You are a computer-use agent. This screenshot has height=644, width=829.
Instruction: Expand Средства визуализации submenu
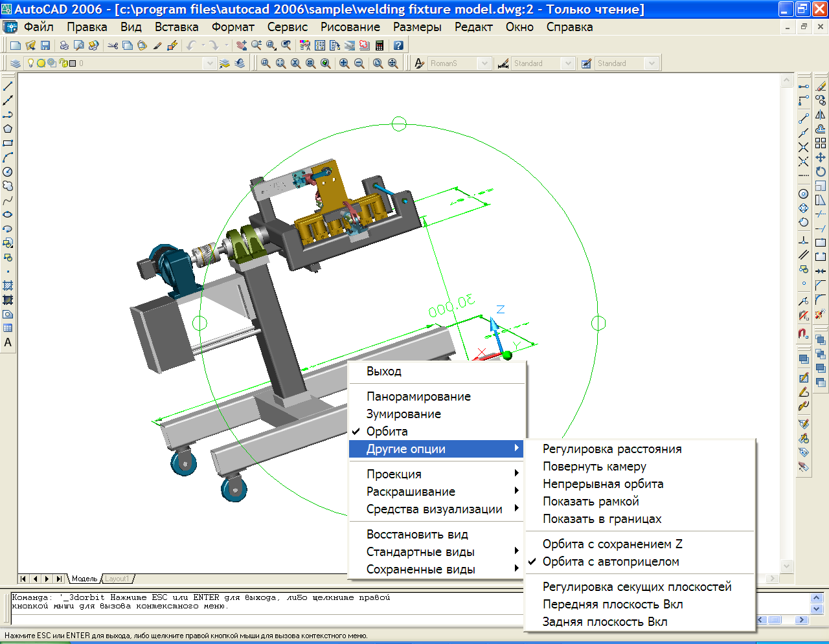point(436,509)
